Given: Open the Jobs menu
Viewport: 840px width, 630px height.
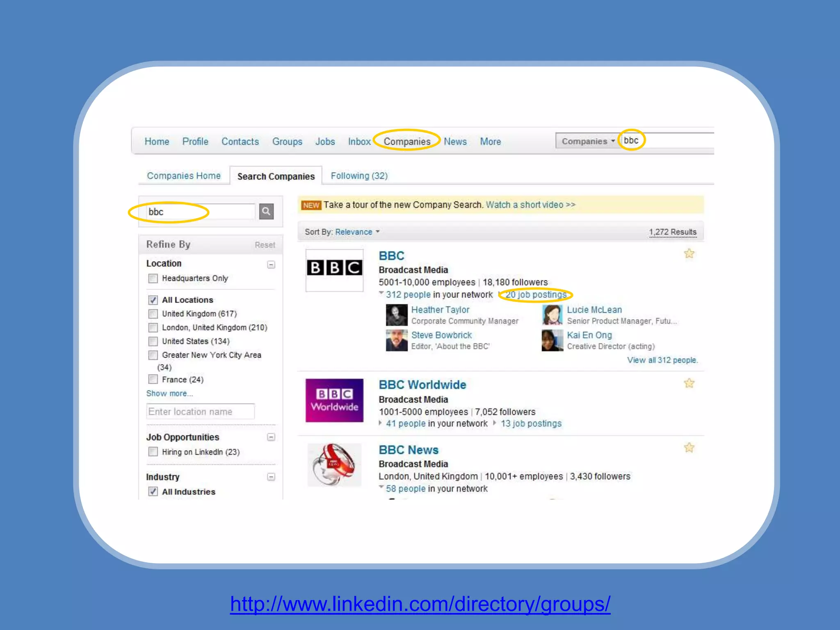Looking at the screenshot, I should [x=325, y=142].
